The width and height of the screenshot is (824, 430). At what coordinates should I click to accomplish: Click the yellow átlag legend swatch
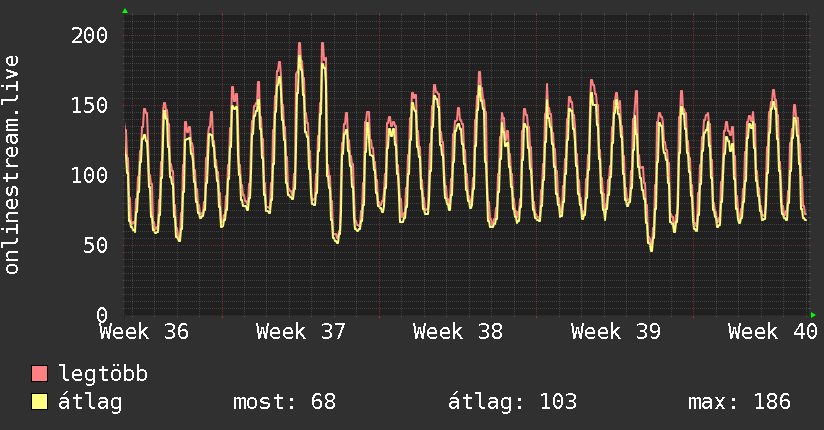click(x=39, y=402)
